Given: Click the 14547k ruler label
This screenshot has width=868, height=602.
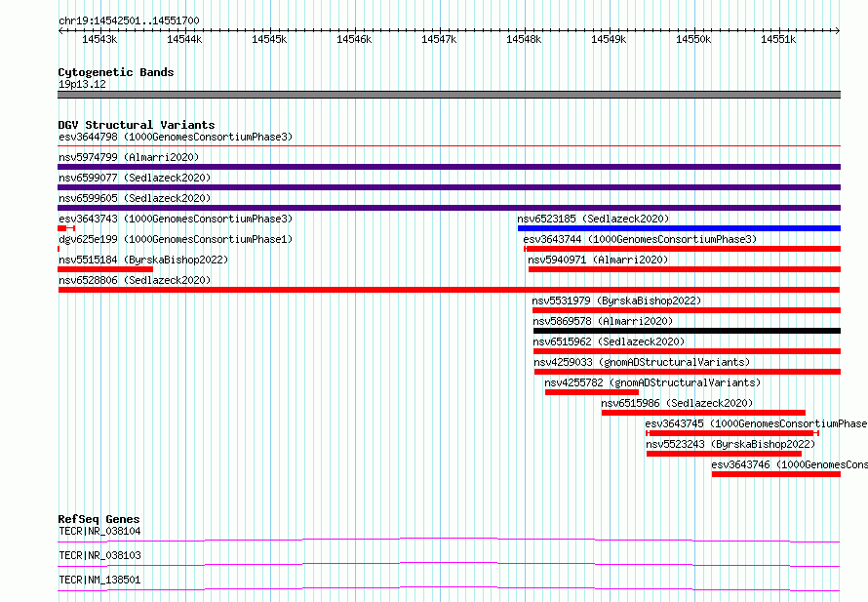Looking at the screenshot, I should 439,39.
